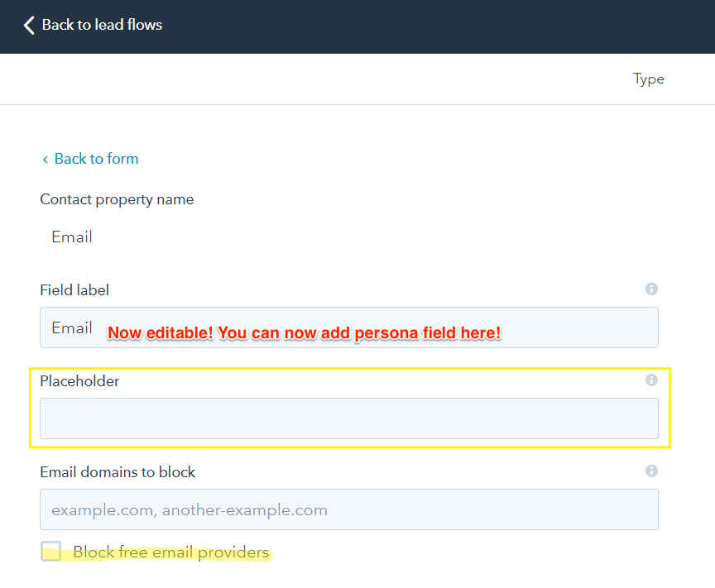715x588 pixels.
Task: Click info icon for Email domains to block
Action: pyautogui.click(x=651, y=471)
